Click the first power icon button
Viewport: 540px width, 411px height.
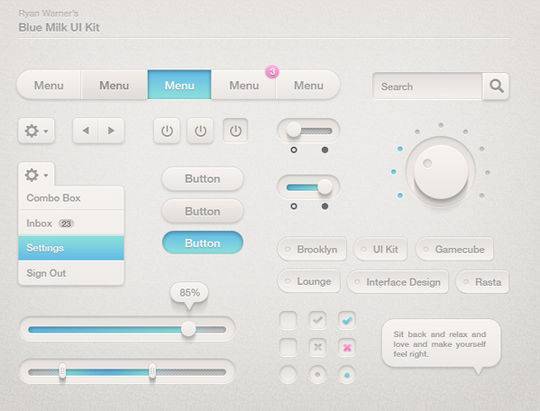coord(167,131)
